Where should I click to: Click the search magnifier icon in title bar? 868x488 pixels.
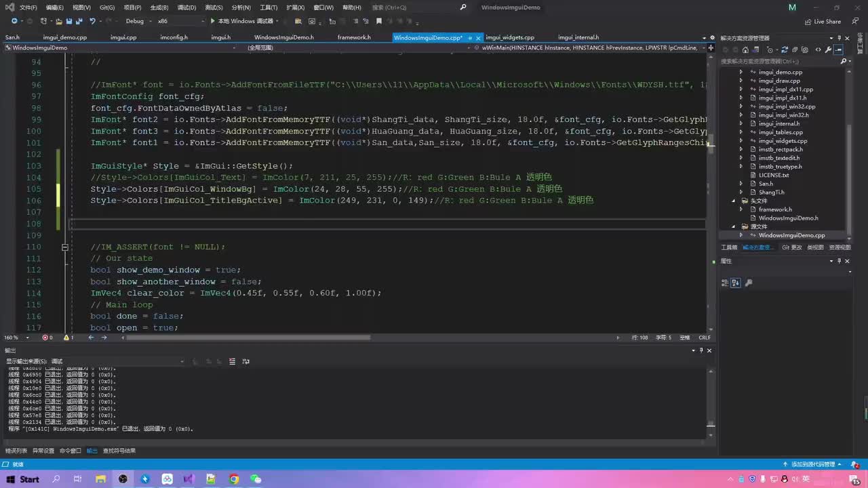point(463,7)
